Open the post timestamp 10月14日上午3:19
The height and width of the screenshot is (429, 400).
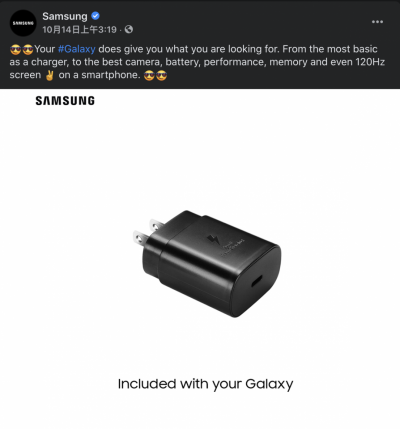tap(79, 30)
